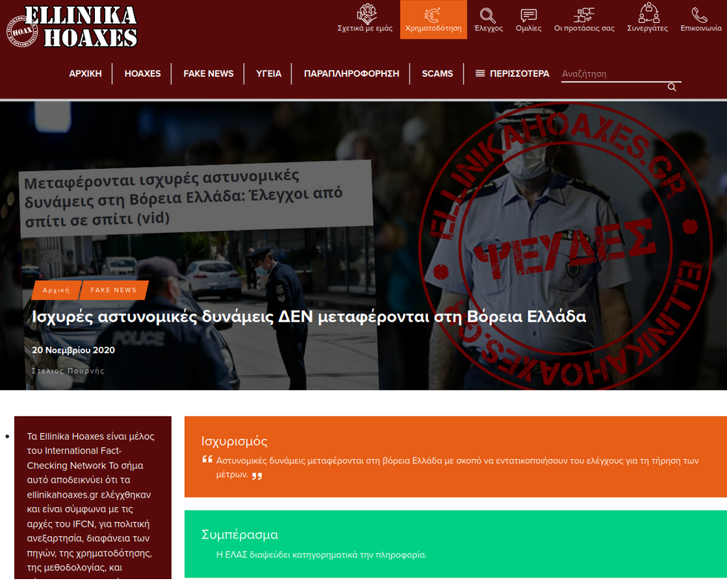This screenshot has width=727, height=588.
Task: Open the ΠΑΡΑΠΛΗΡΟΦΟΡΗΣΗ category
Action: [x=352, y=73]
